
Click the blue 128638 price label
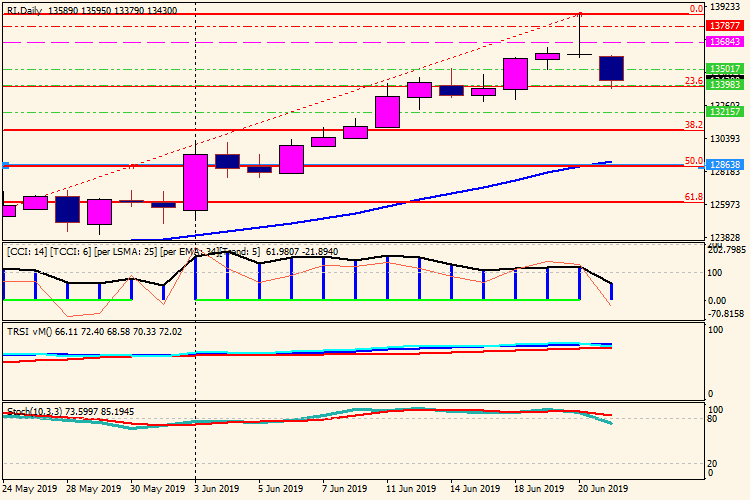(x=723, y=164)
